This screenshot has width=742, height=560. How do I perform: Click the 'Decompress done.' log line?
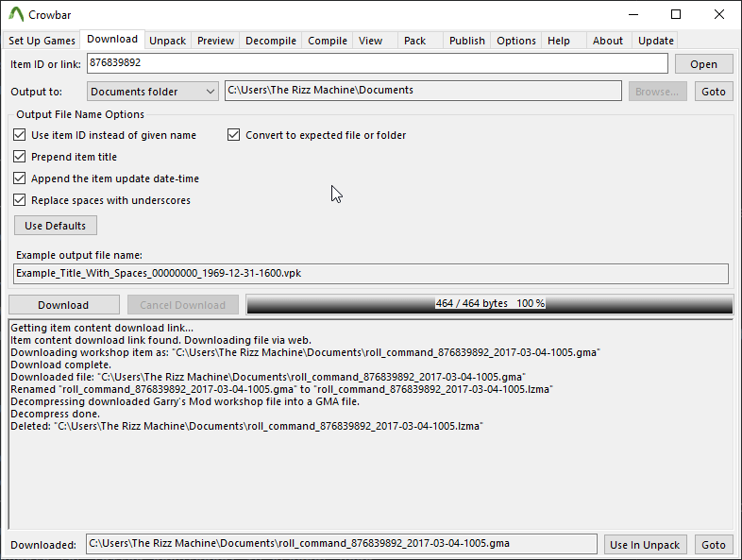click(56, 415)
